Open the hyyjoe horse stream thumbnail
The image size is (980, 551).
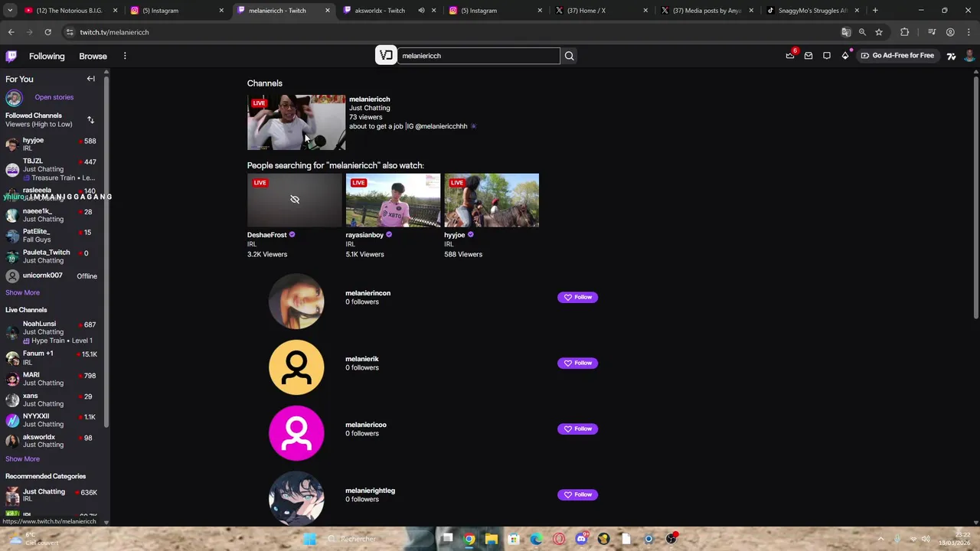492,201
